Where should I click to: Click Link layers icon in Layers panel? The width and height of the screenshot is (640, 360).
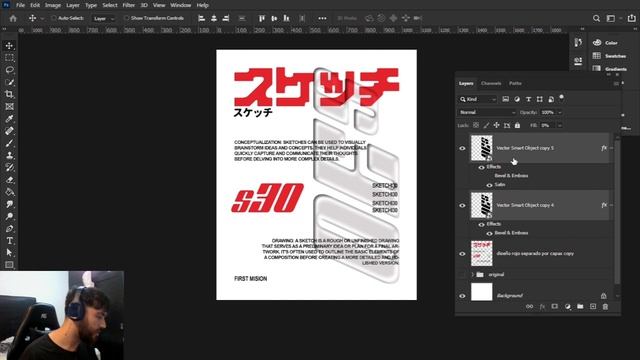tap(529, 307)
